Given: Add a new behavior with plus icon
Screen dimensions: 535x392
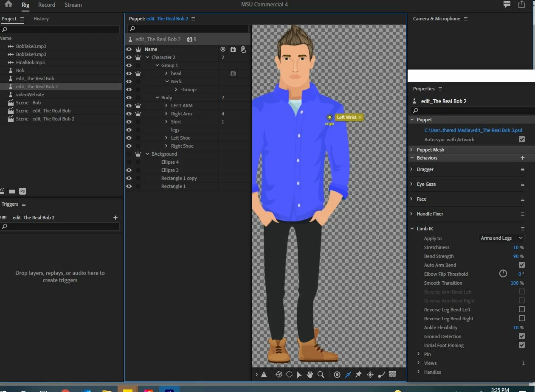Looking at the screenshot, I should coord(522,158).
